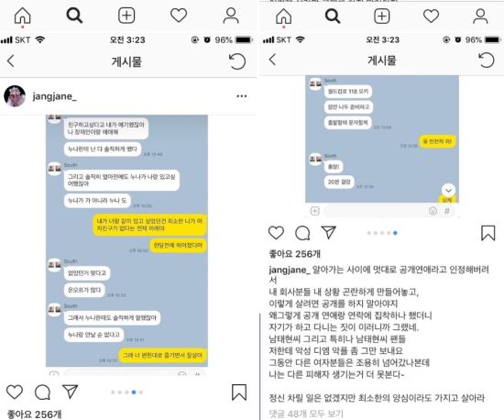Go back using right back chevron
This screenshot has height=420, width=504.
272,60
